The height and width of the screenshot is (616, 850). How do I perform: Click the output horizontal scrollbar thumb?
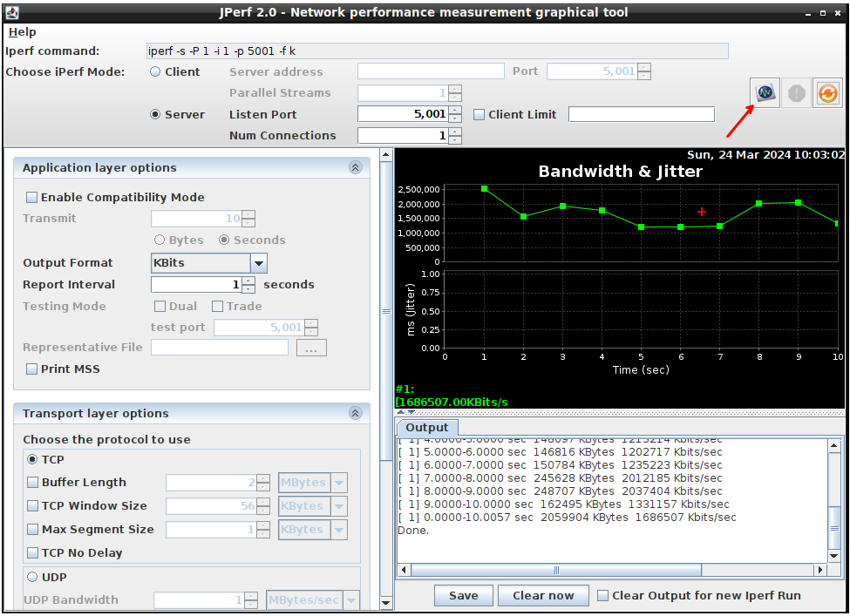coord(555,571)
